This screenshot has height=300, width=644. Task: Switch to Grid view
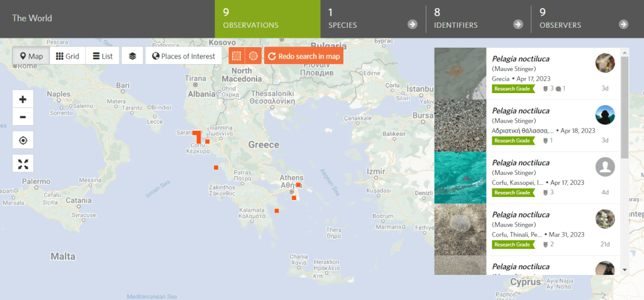pos(67,56)
